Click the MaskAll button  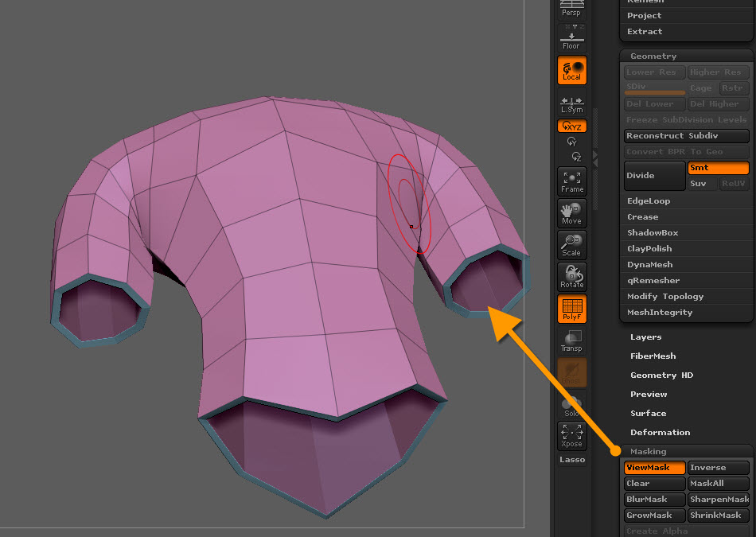718,484
